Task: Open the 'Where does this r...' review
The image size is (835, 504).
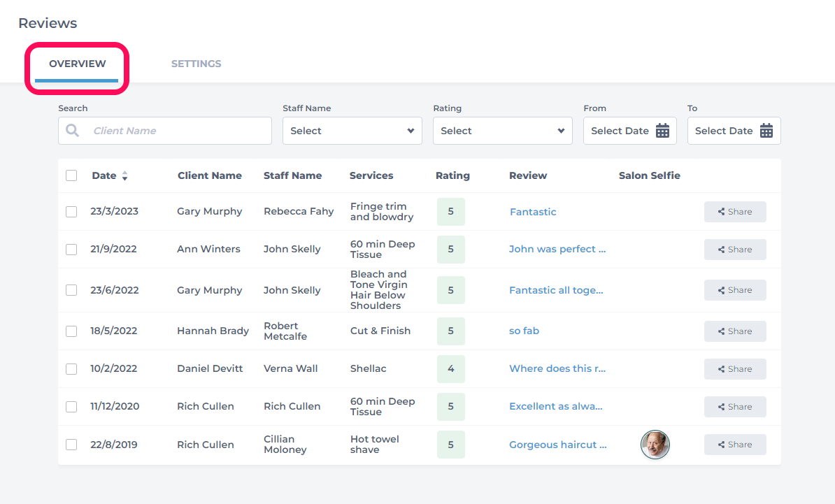Action: (557, 368)
